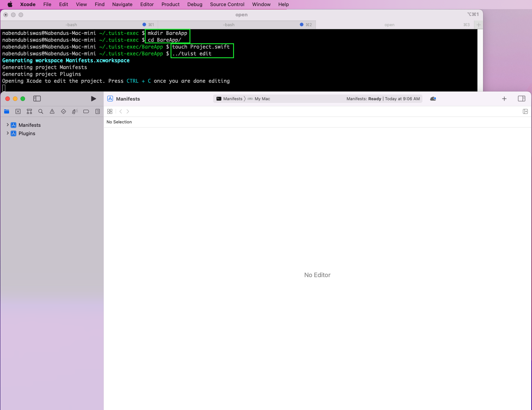Show the Symbol navigator
The height and width of the screenshot is (410, 532).
pos(29,112)
